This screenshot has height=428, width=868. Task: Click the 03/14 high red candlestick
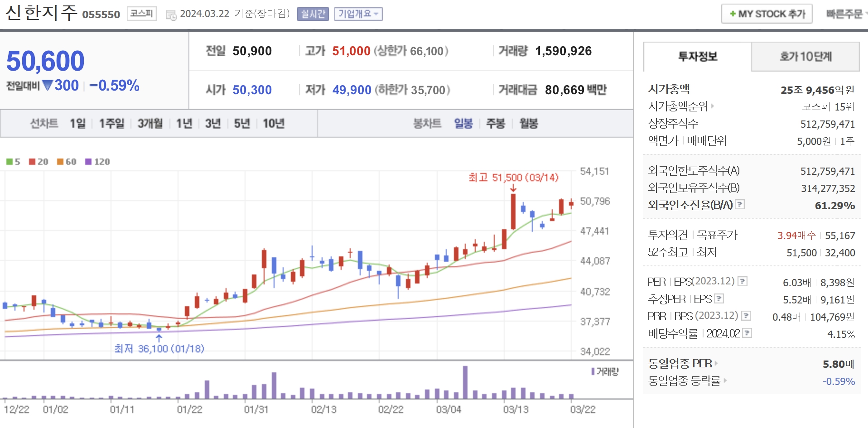pos(513,212)
